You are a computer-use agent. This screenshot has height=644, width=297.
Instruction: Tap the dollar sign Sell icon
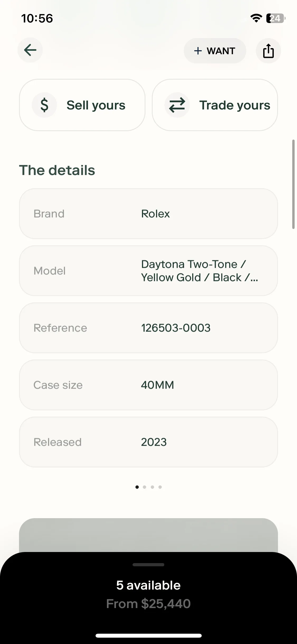(44, 105)
